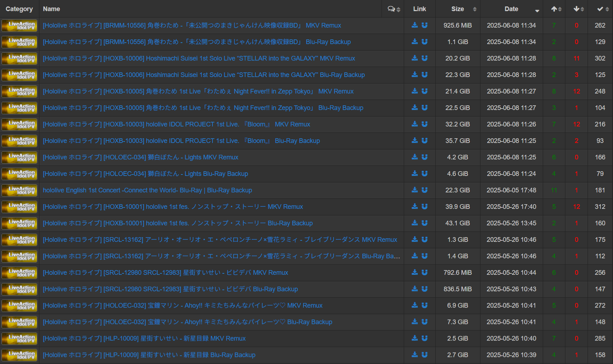Open magnet link for 新星目録 Blu-Ray Backup row
The image size is (613, 364).
425,355
